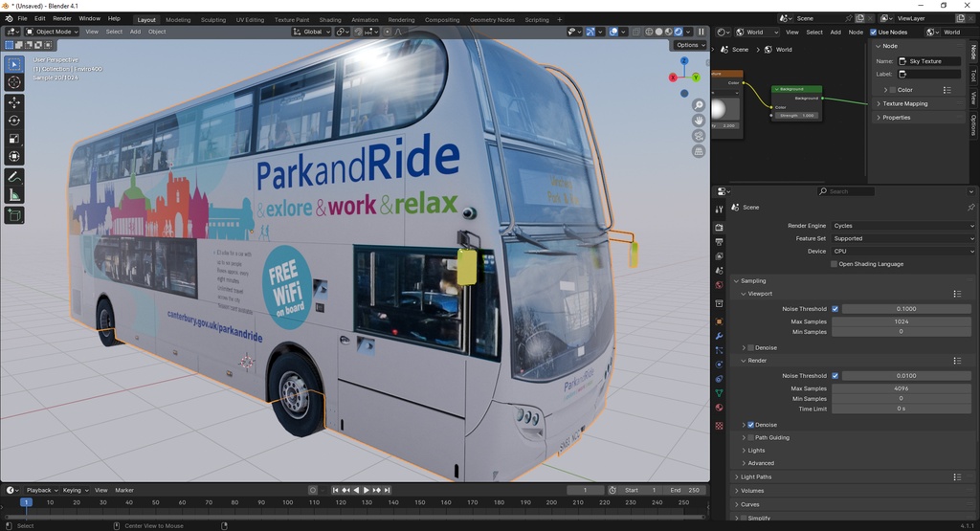Open the Render menu

pos(62,19)
